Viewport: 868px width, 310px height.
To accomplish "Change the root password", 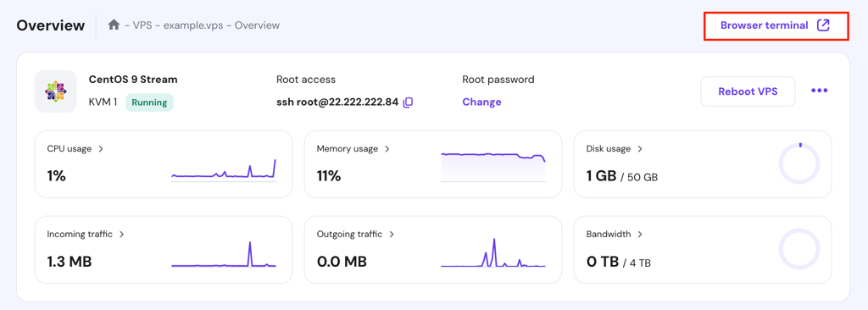I will point(481,102).
